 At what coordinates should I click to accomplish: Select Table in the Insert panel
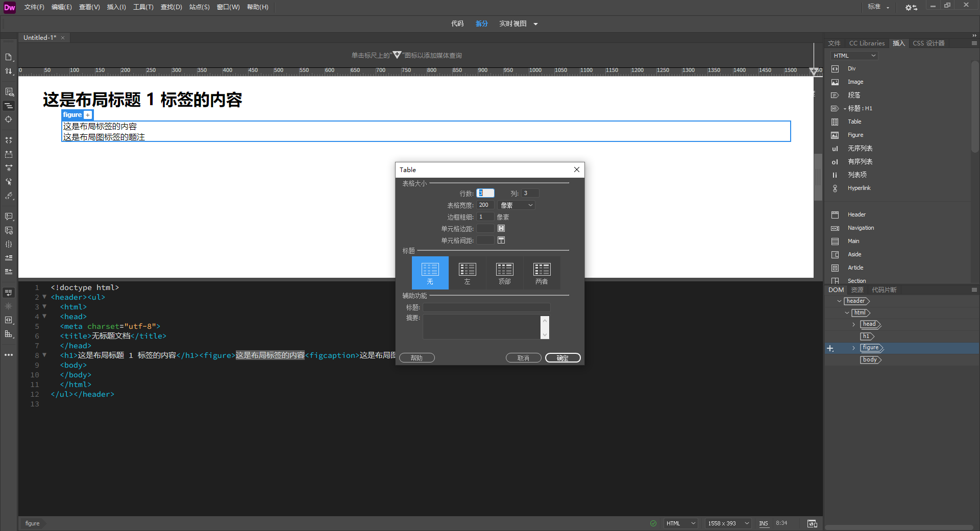click(854, 122)
